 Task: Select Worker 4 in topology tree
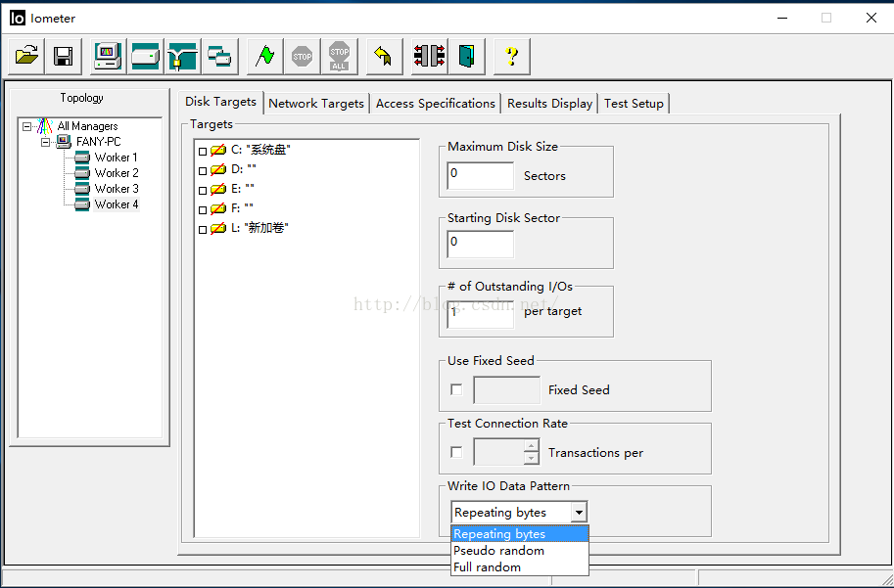pyautogui.click(x=117, y=204)
